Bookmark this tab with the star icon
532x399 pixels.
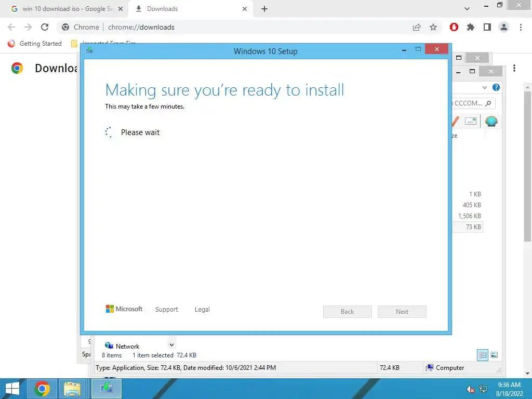coord(433,27)
